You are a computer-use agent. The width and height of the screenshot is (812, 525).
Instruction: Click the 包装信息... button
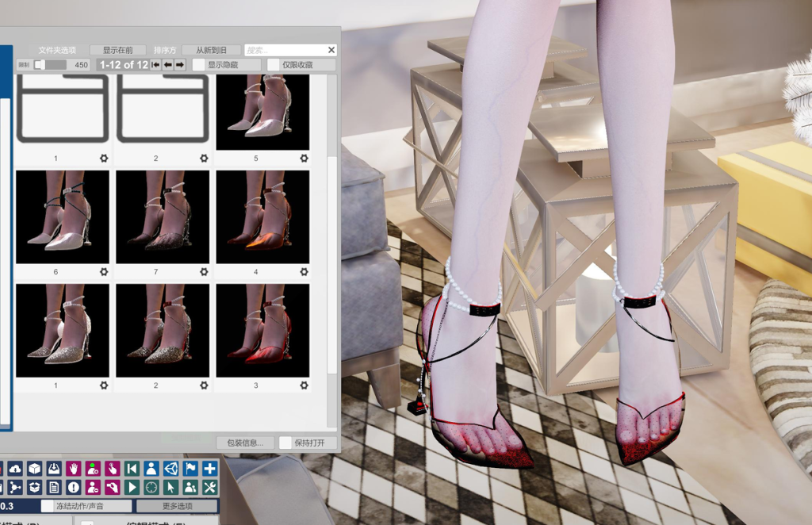point(245,443)
